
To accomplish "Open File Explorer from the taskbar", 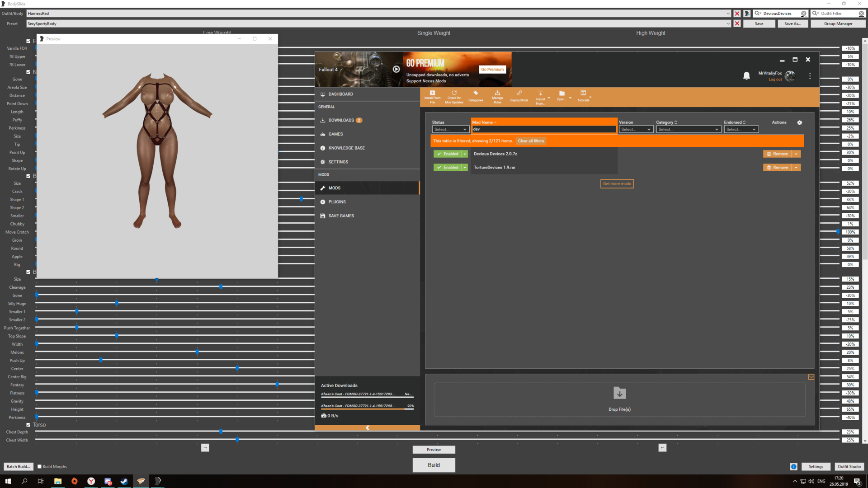I will pos(58,481).
